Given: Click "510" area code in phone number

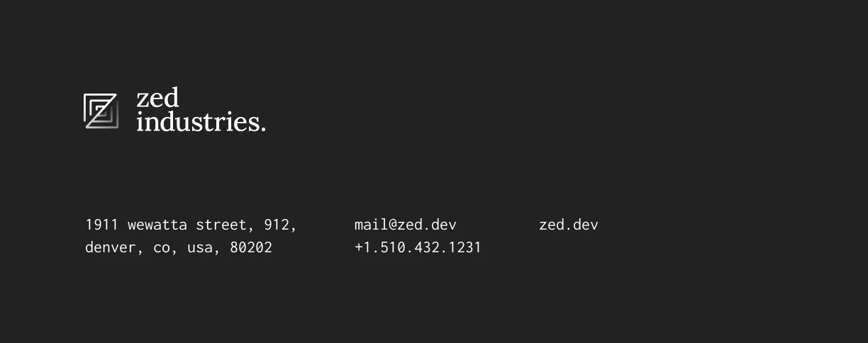Looking at the screenshot, I should (x=392, y=247).
